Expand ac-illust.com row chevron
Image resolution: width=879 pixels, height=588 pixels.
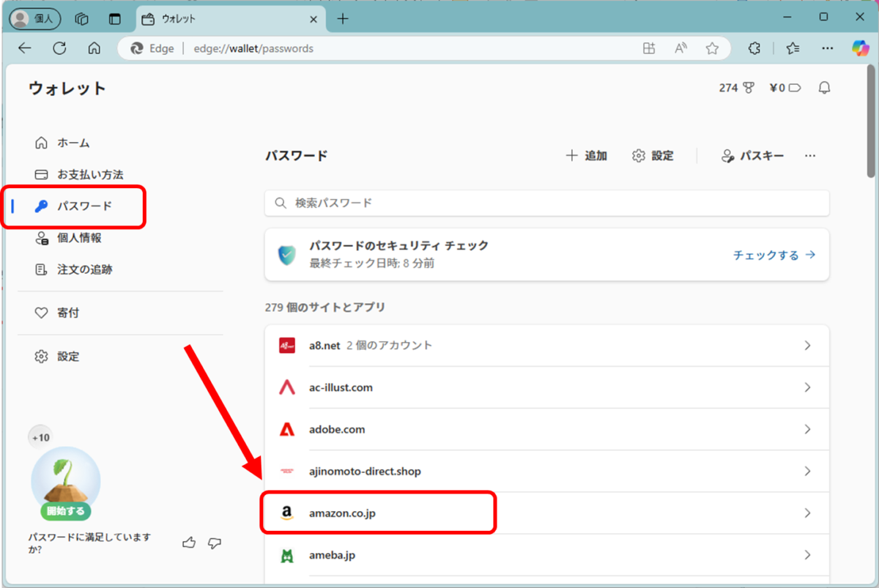tap(807, 387)
